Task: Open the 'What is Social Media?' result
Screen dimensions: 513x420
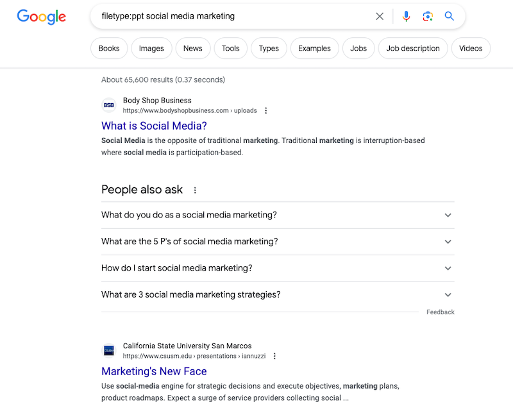Action: 154,126
